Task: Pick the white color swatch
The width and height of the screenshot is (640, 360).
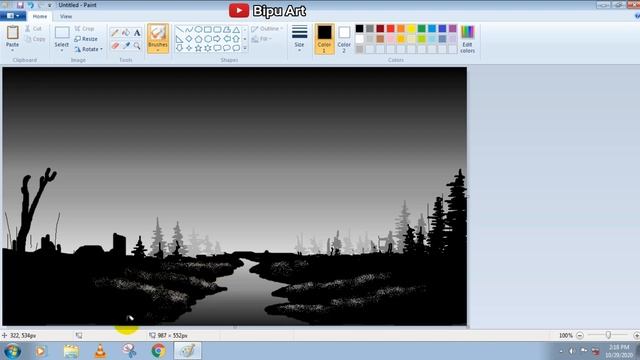Action: [x=359, y=39]
